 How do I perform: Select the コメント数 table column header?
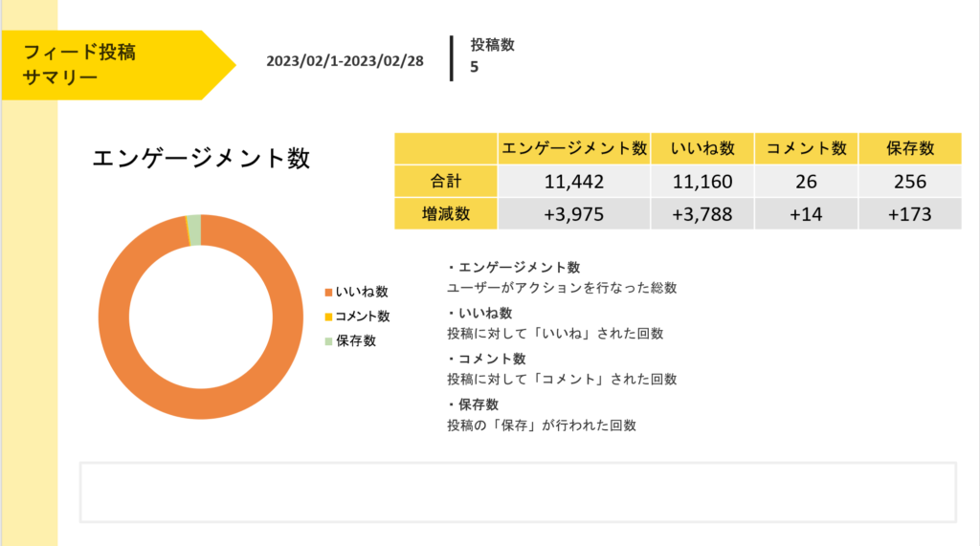[x=807, y=148]
